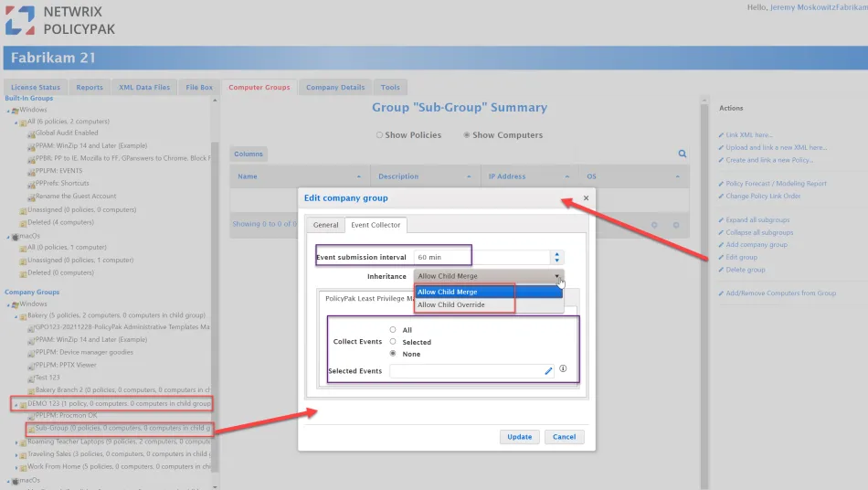
Task: Collapse the DEMO 123 company group node
Action: (16, 404)
